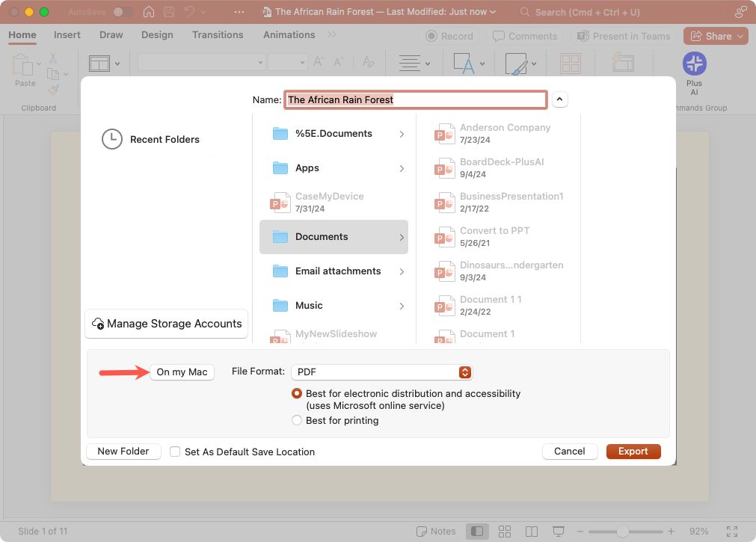Switch to the Draw tab
The image size is (756, 542).
point(111,34)
